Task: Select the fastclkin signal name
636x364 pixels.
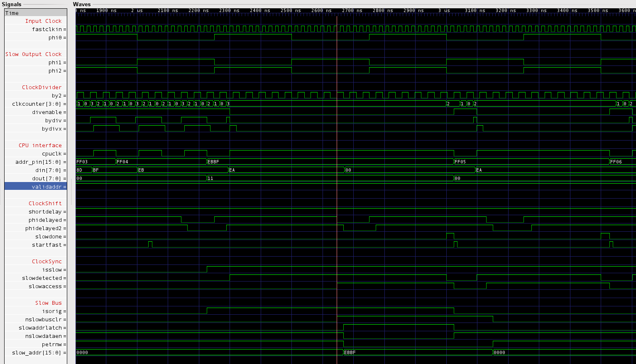Action: (46, 29)
